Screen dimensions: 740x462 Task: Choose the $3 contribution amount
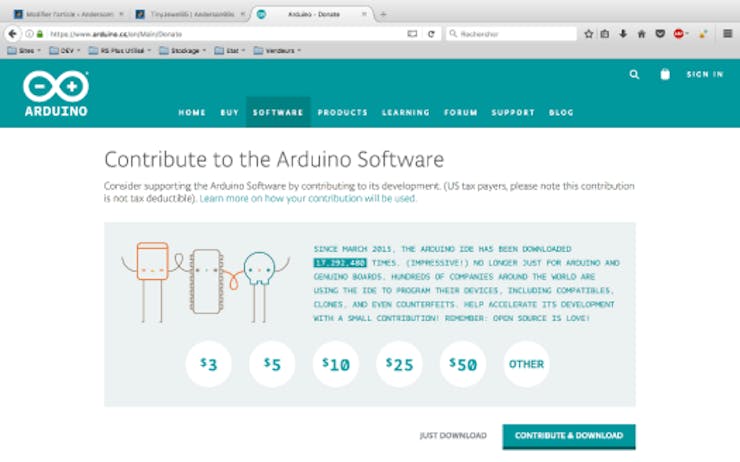(208, 364)
